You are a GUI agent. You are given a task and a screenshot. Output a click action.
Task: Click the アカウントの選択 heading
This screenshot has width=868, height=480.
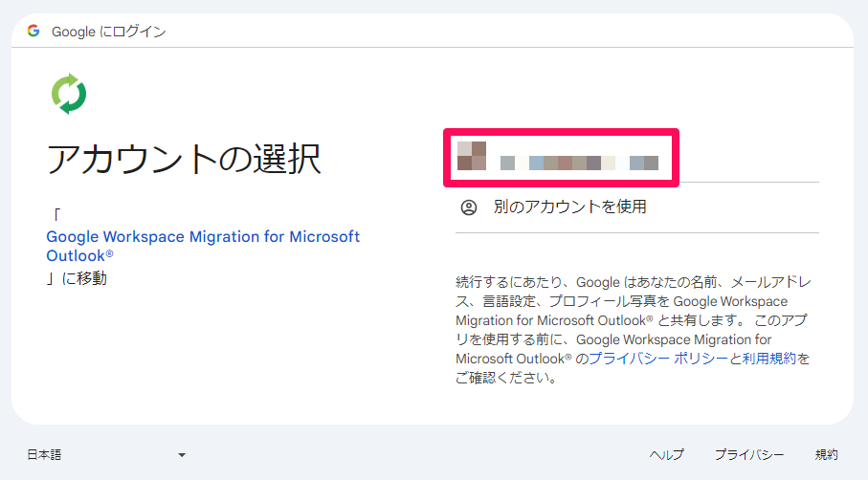point(184,160)
